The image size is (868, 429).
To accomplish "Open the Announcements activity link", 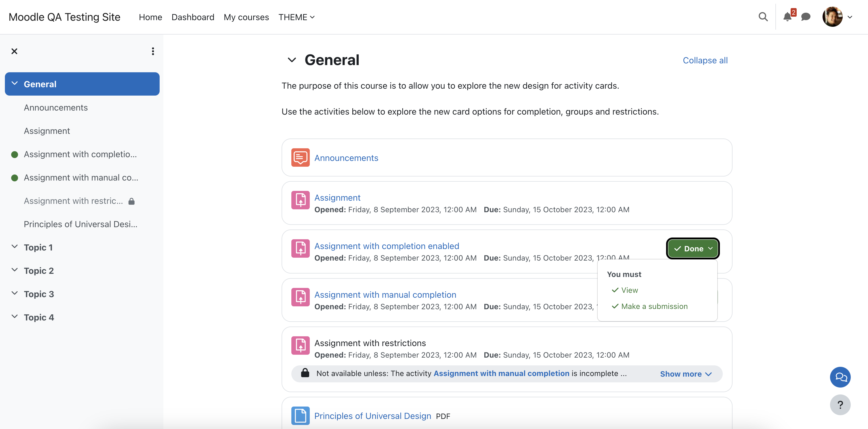I will (x=346, y=158).
